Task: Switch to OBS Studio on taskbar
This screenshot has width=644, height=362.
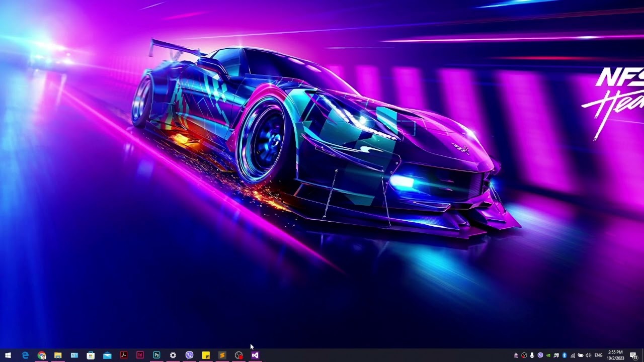Action: (x=238, y=355)
